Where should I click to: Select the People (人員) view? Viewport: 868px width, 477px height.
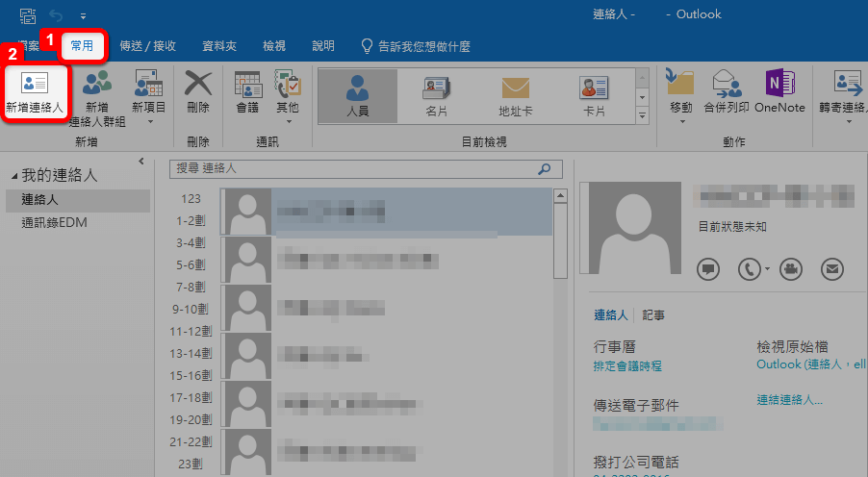[x=357, y=95]
